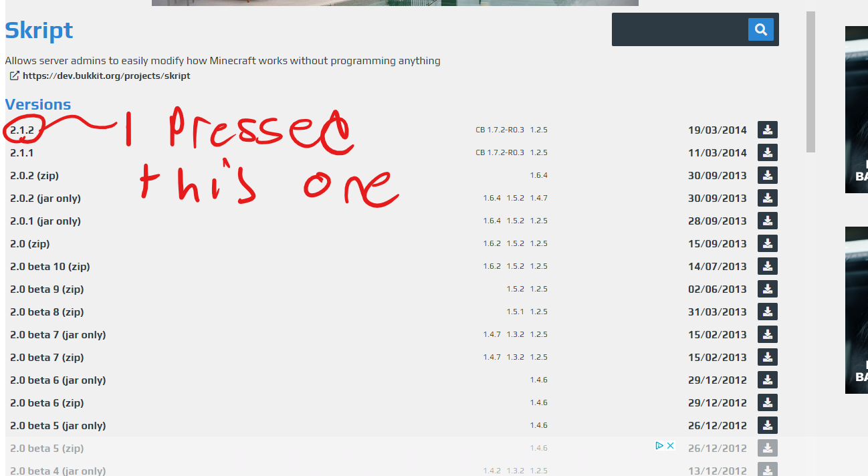Viewport: 868px width, 476px height.
Task: Download Skript version 2.1.2
Action: click(768, 130)
